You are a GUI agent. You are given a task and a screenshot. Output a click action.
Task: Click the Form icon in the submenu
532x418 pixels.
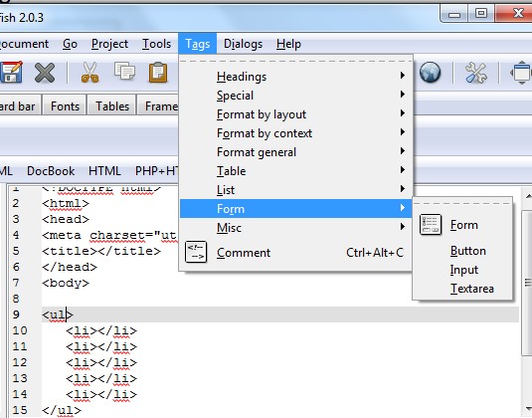tap(431, 225)
